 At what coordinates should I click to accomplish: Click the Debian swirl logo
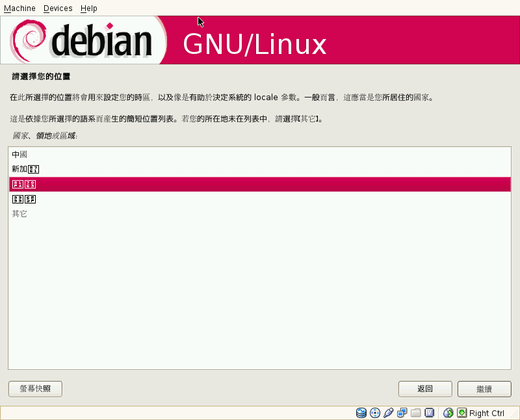(x=28, y=41)
